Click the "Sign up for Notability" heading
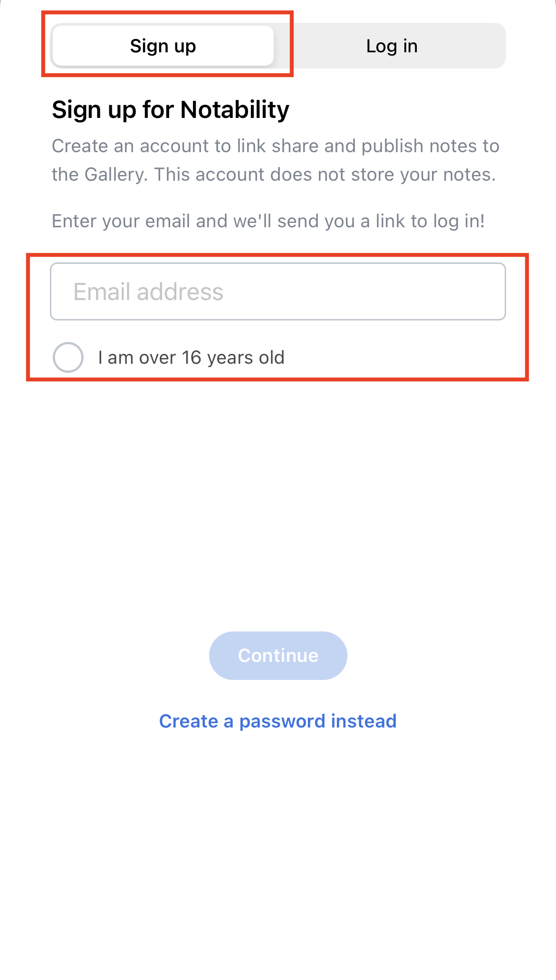Viewport: 556px width, 980px height. click(x=171, y=110)
